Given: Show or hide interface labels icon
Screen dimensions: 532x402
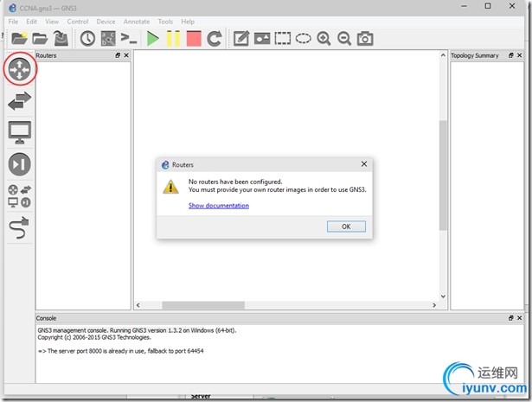Looking at the screenshot, I should 108,38.
